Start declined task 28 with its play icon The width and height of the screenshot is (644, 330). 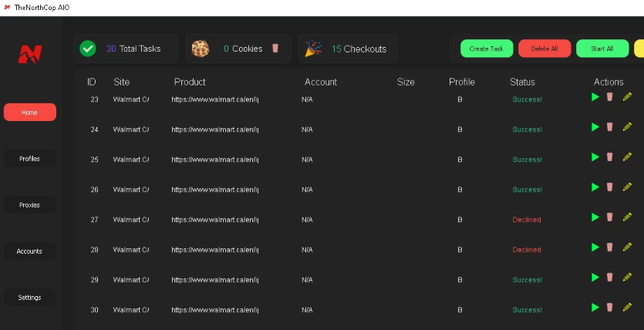[x=595, y=247]
